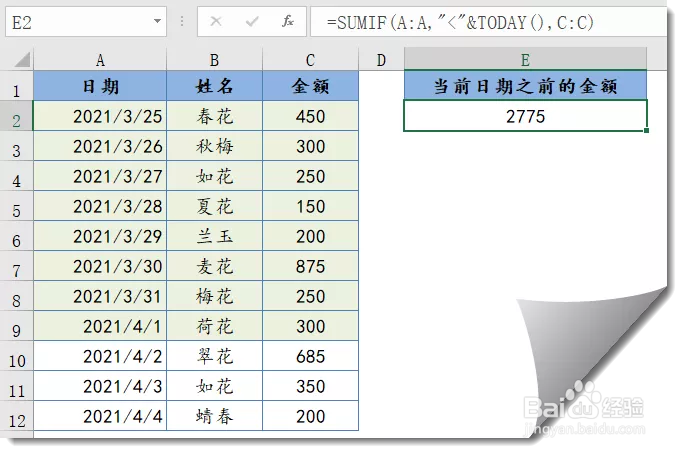This screenshot has height=453, width=682.
Task: Select row 6 header
Action: coord(17,236)
